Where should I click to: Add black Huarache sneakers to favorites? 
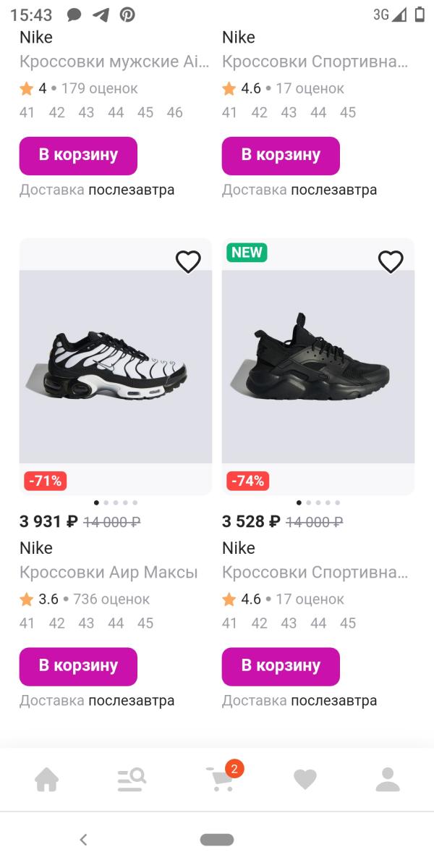coord(391,261)
